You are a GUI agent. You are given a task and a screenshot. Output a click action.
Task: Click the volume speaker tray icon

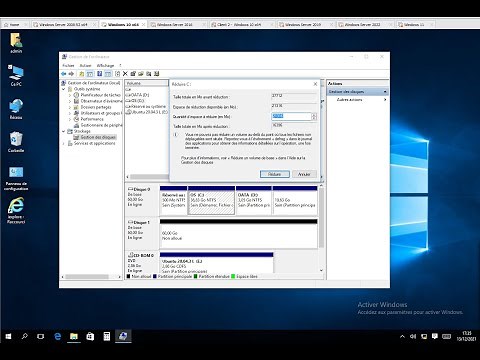[x=413, y=336]
